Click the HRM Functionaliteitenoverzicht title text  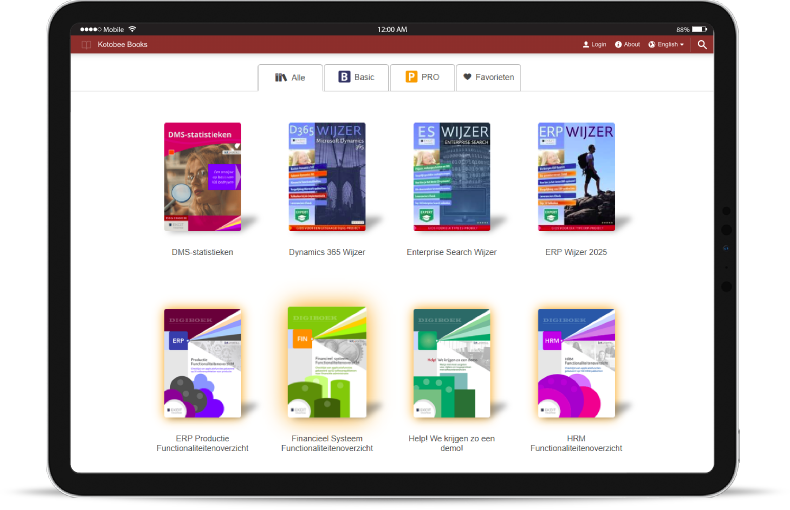point(576,443)
